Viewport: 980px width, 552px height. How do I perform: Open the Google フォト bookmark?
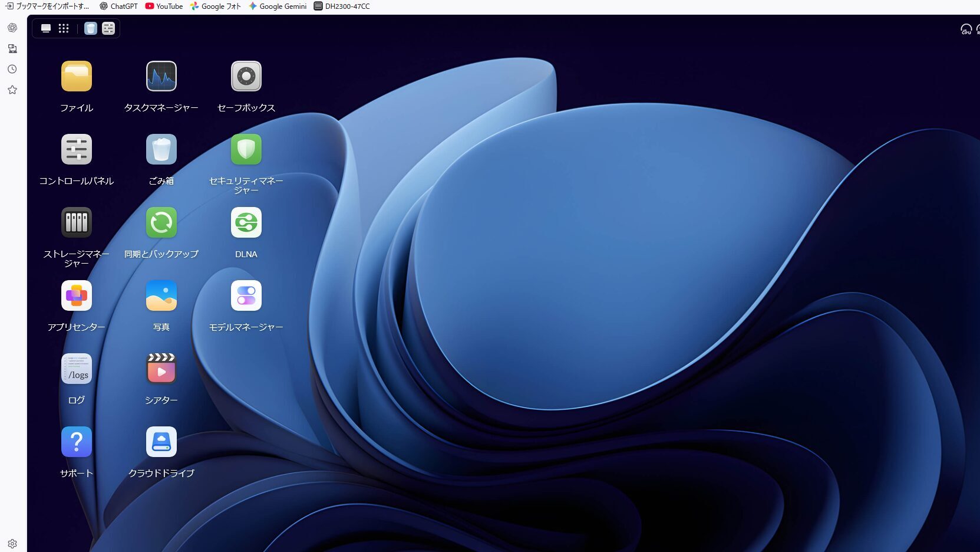[x=216, y=6]
